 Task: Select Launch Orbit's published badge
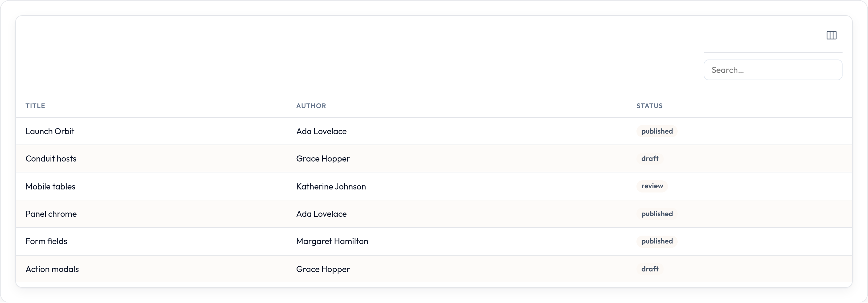[x=657, y=131]
